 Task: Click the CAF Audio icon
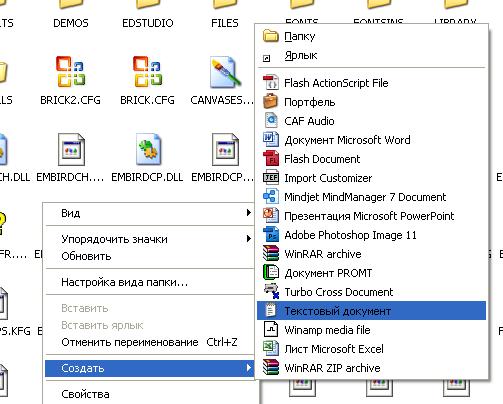270,121
